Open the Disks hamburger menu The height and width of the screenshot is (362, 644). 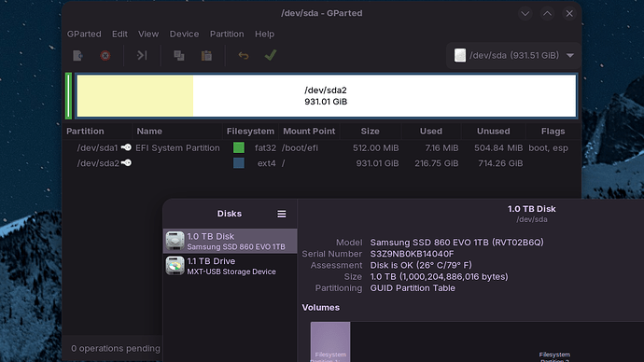[281, 214]
